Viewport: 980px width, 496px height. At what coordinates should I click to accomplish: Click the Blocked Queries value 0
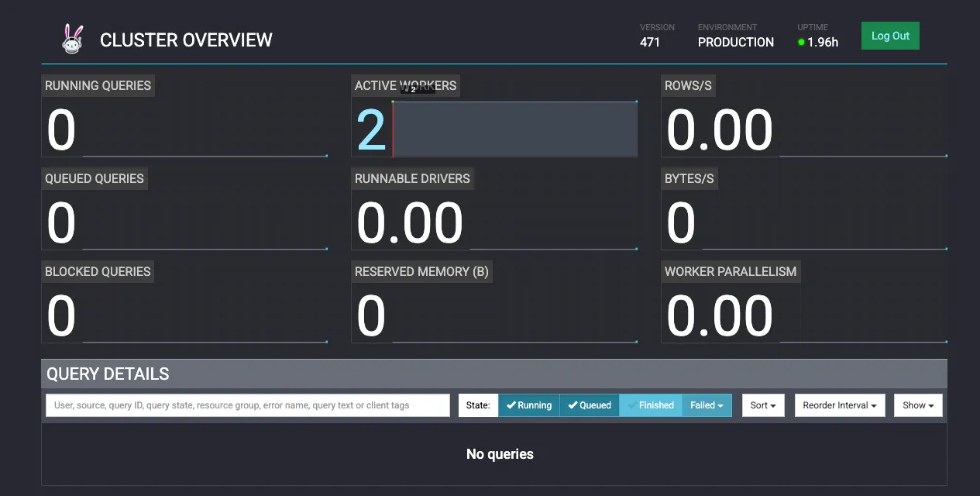61,316
